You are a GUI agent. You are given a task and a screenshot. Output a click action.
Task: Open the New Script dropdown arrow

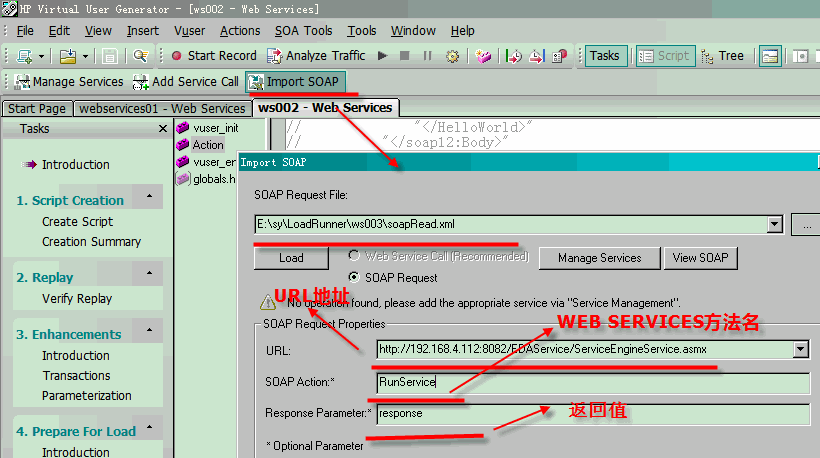(41, 56)
